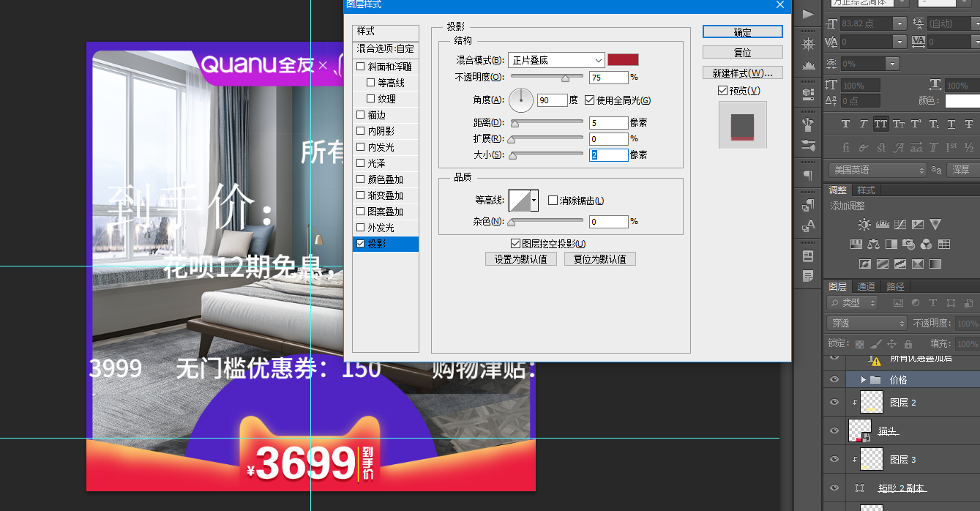Screen dimensions: 980x511
Task: Open the Paragraph panel icon
Action: click(808, 175)
